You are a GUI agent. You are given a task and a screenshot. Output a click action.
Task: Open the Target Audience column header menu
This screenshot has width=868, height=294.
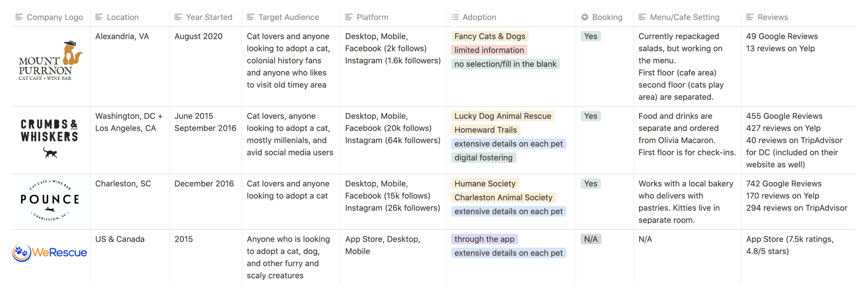tap(291, 17)
